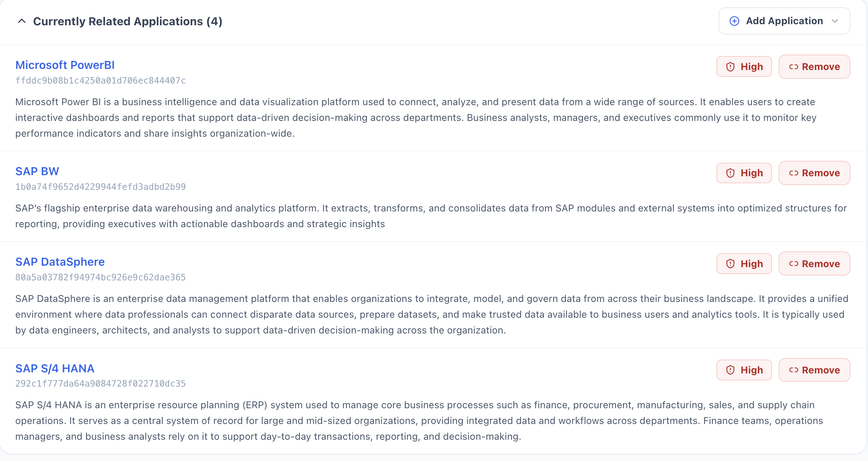This screenshot has width=868, height=461.
Task: Open the SAP S/4 HANA application link
Action: tap(55, 368)
